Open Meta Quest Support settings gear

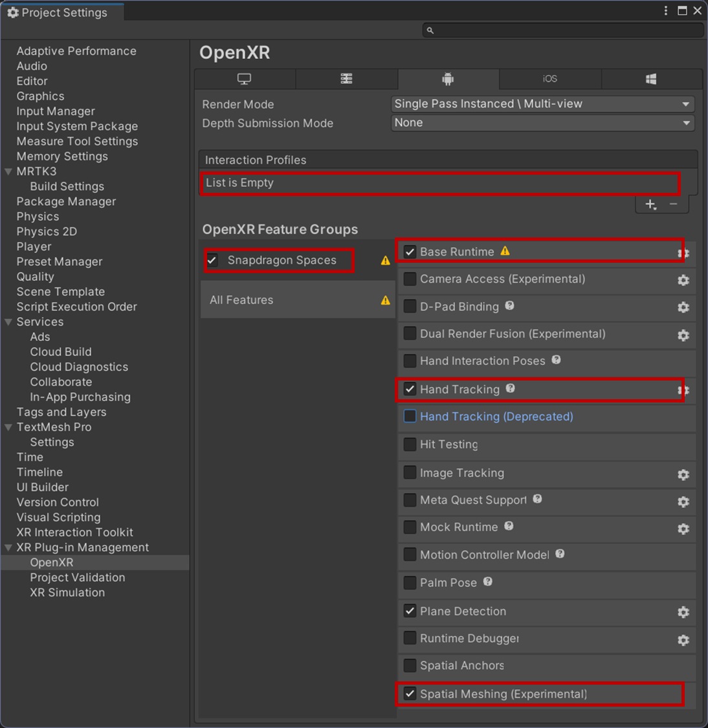click(x=683, y=502)
